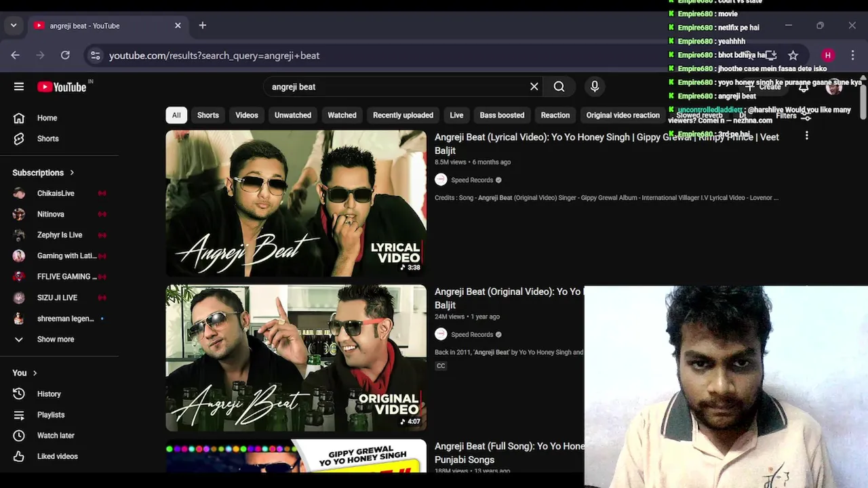868x488 pixels.
Task: Open YouTube notifications bell
Action: coord(804,87)
